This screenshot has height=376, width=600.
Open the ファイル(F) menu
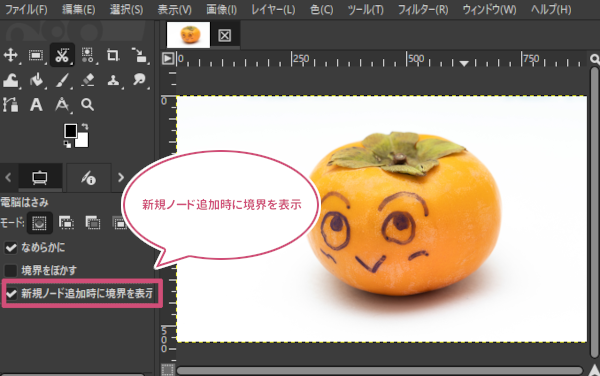pos(26,9)
